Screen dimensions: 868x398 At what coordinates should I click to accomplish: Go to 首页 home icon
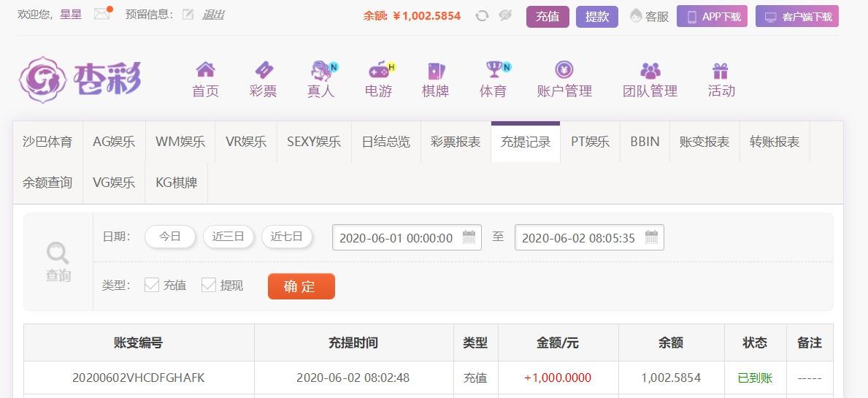(x=205, y=70)
